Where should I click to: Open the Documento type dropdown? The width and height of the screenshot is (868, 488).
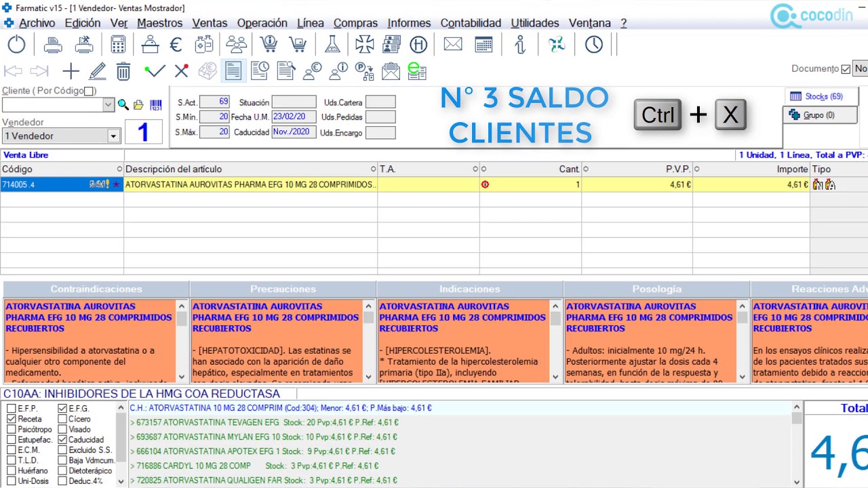860,68
